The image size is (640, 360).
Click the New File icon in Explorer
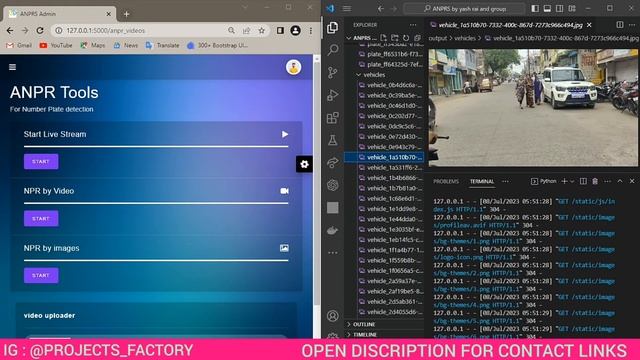383,38
